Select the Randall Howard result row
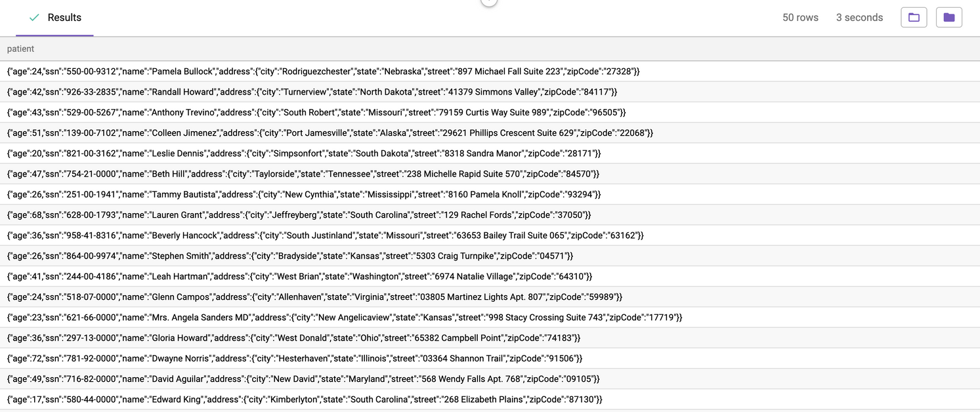 coord(312,92)
